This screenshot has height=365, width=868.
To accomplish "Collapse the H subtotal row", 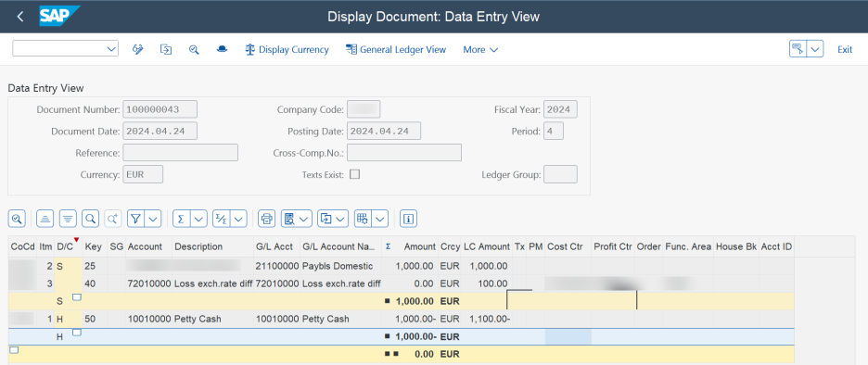I will [77, 333].
